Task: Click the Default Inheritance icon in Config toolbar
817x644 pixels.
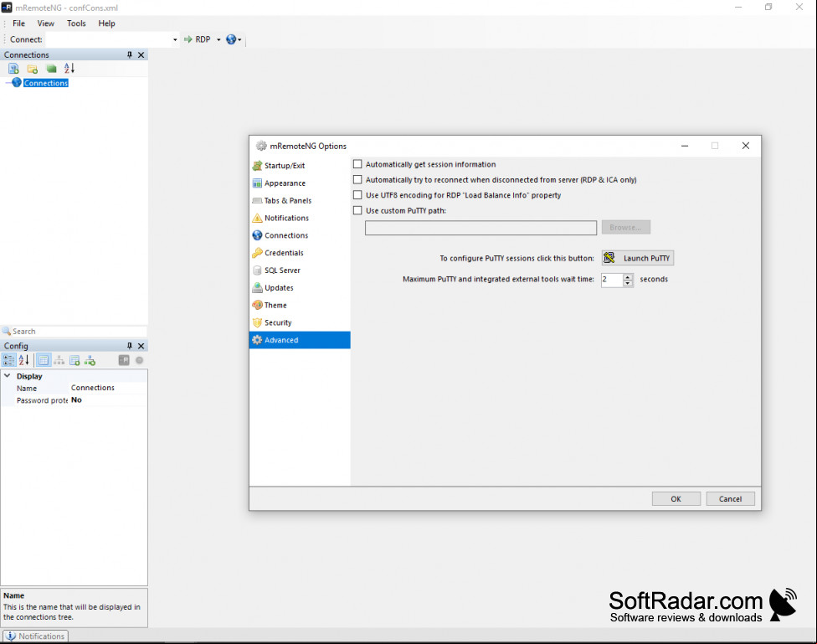Action: click(90, 360)
